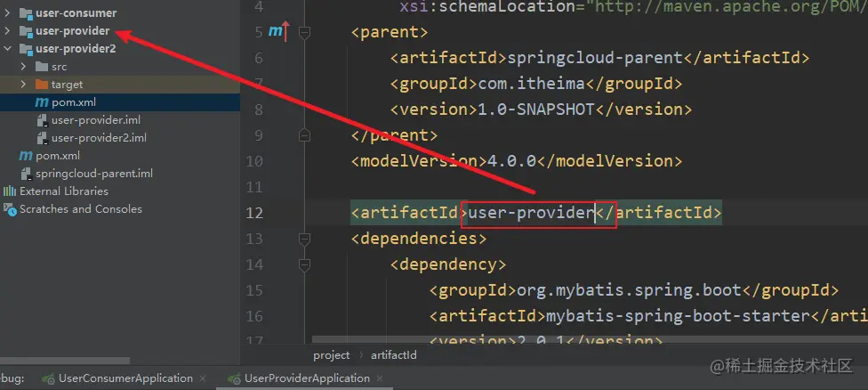The width and height of the screenshot is (868, 390).
Task: Click the src folder icon
Action: (x=42, y=67)
